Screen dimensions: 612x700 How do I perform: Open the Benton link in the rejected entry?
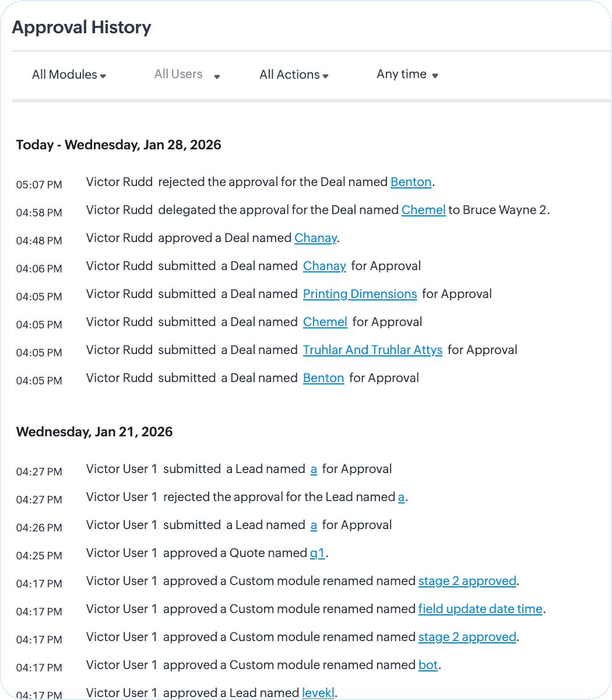click(x=411, y=182)
